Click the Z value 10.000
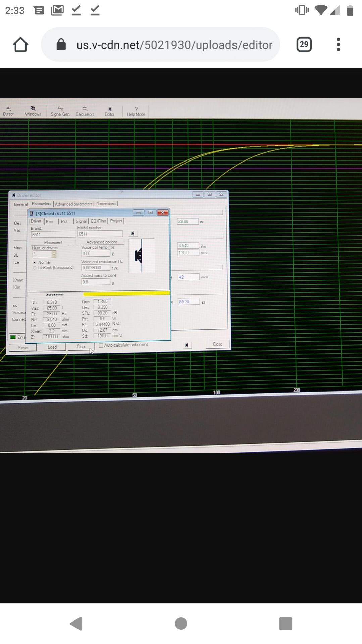Viewport: 362px width, 644px height. tap(51, 336)
